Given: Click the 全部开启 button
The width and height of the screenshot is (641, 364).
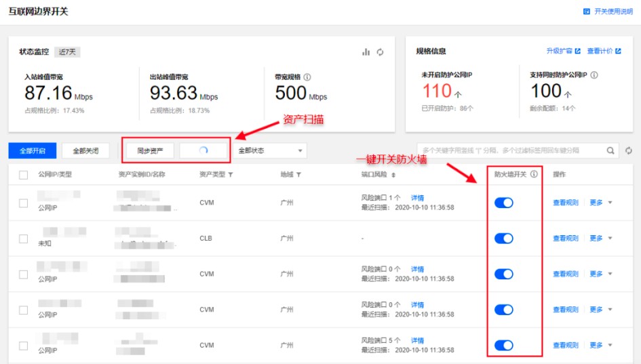Looking at the screenshot, I should [31, 150].
